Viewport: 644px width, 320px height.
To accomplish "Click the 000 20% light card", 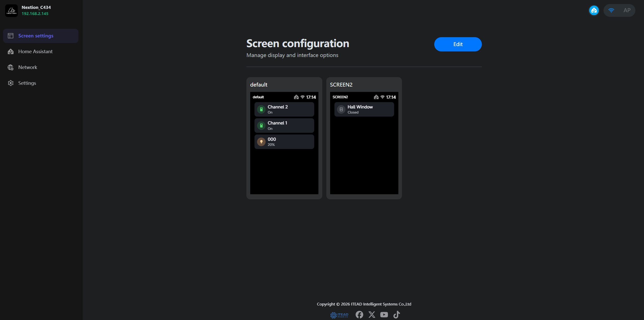I will point(284,142).
